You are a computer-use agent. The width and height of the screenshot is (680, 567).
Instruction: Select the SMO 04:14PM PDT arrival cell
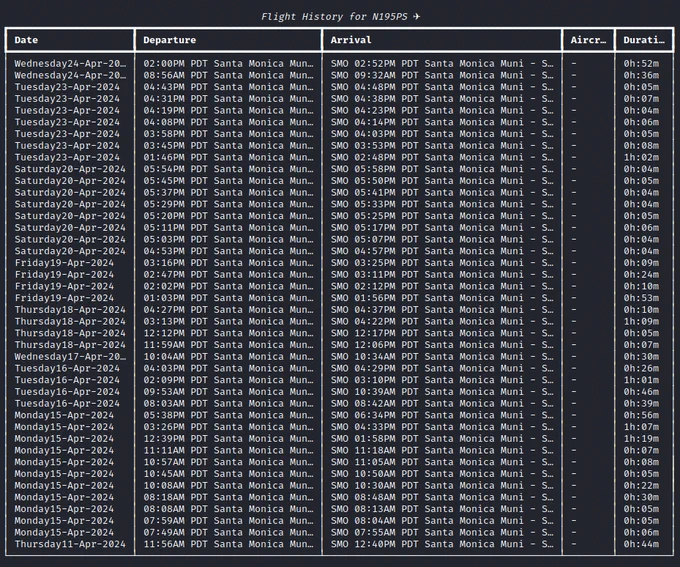[442, 122]
